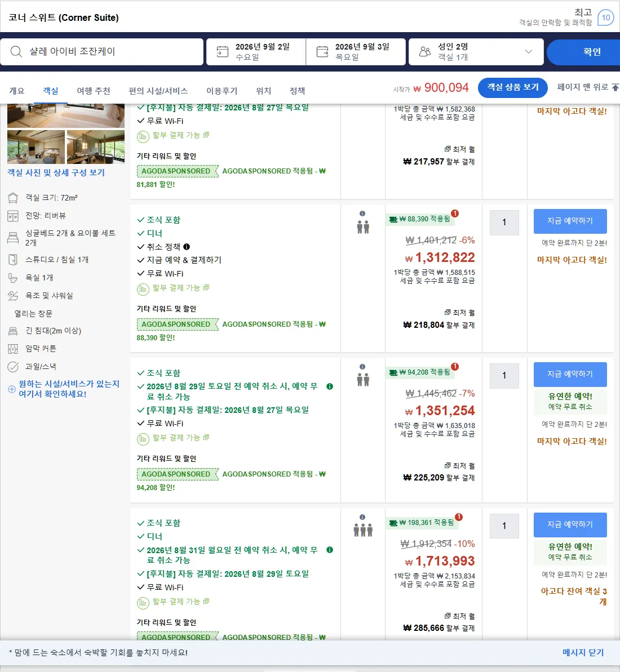This screenshot has height=672, width=620.
Task: Click ₩285,666 최저 월 할부 결제 link
Action: (x=439, y=622)
